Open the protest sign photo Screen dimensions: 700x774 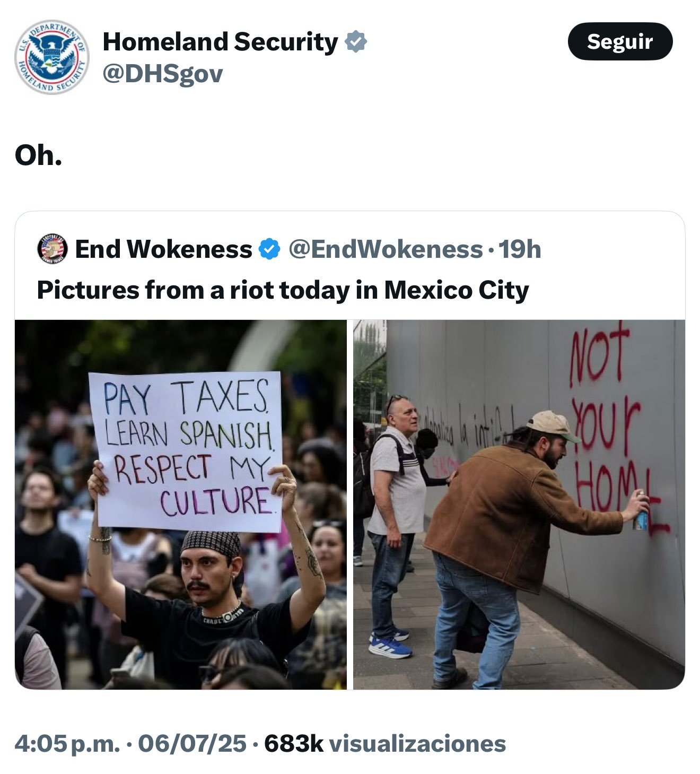tap(180, 505)
